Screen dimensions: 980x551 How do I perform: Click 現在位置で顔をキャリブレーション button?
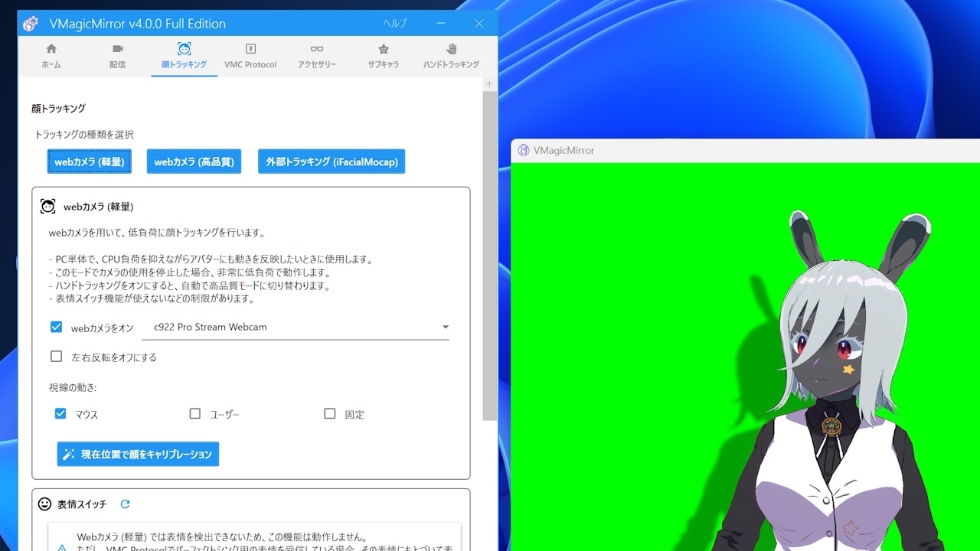[138, 454]
